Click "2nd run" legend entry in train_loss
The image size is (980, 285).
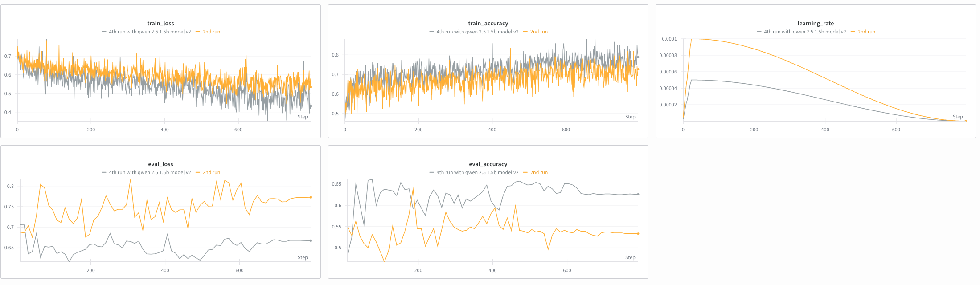[x=211, y=32]
